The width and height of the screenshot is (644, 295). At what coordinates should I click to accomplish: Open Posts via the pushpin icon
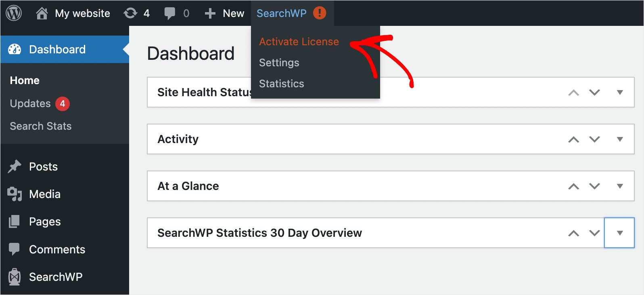[15, 166]
